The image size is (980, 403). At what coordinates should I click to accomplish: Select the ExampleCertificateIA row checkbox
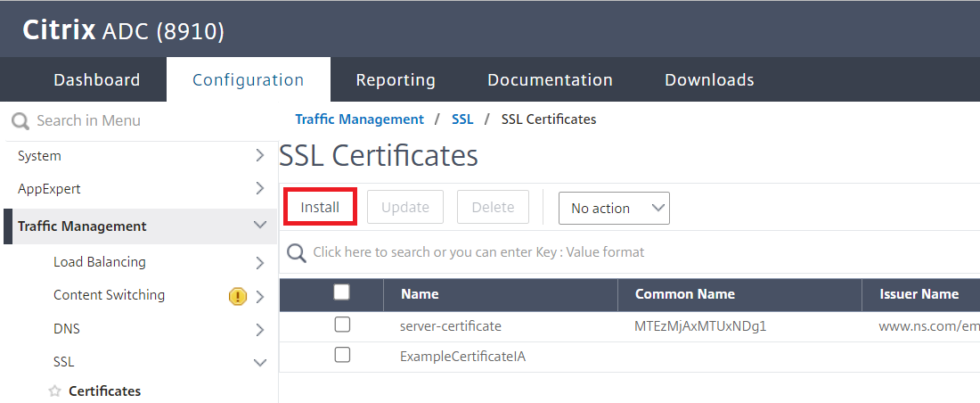342,356
